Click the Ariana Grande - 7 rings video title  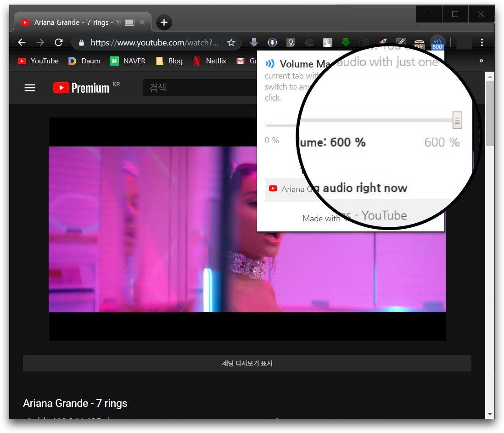(x=75, y=403)
